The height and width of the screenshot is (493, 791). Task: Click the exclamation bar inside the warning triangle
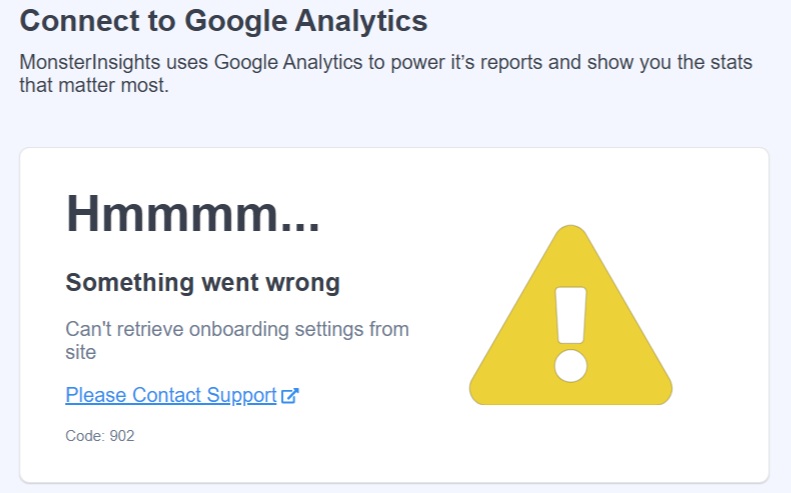[x=571, y=314]
